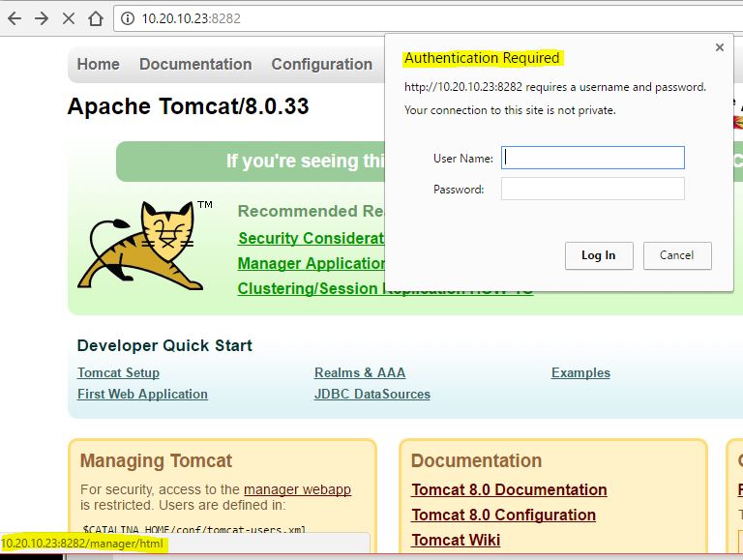Open the Tomcat Setup link
Image resolution: width=743 pixels, height=560 pixels.
tap(118, 372)
